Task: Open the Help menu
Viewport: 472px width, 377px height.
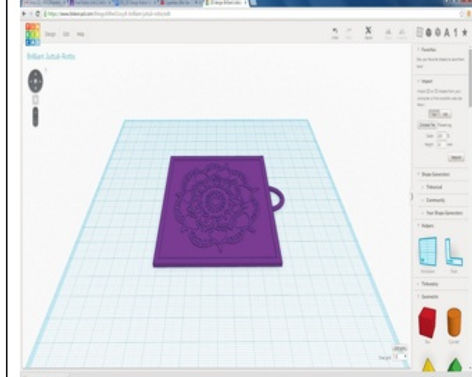Action: coord(81,34)
